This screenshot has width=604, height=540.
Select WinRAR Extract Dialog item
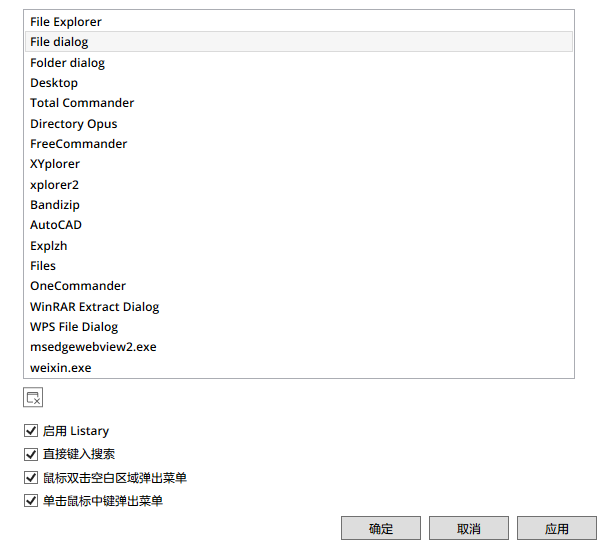click(x=95, y=307)
